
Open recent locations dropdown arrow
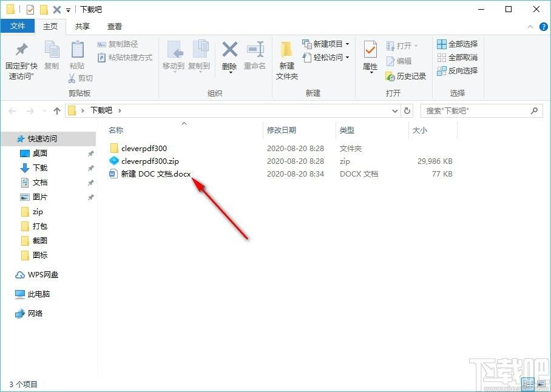point(44,111)
